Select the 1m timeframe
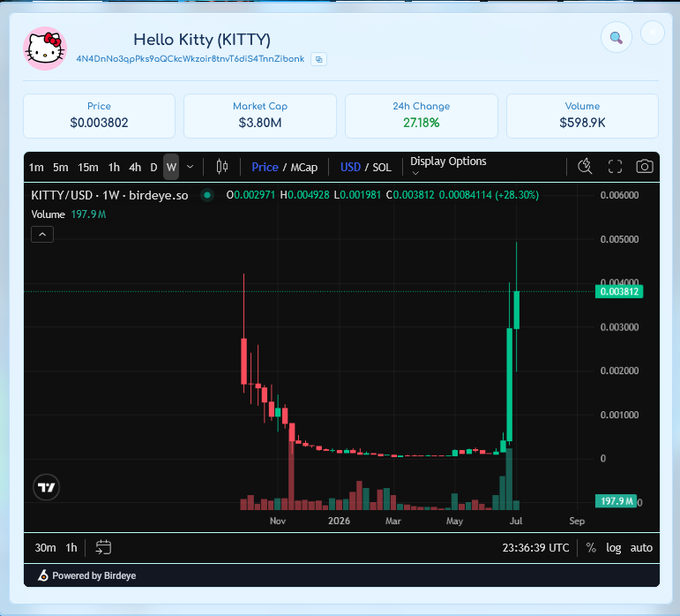Image resolution: width=680 pixels, height=616 pixels. [x=36, y=167]
